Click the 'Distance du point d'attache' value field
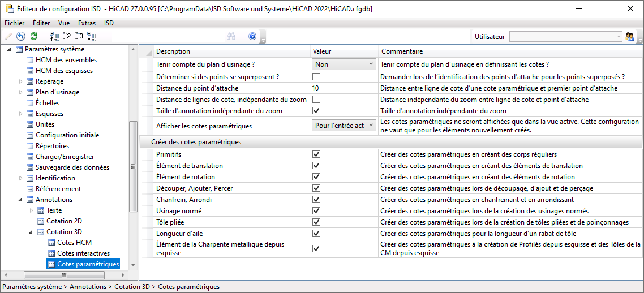 click(344, 88)
